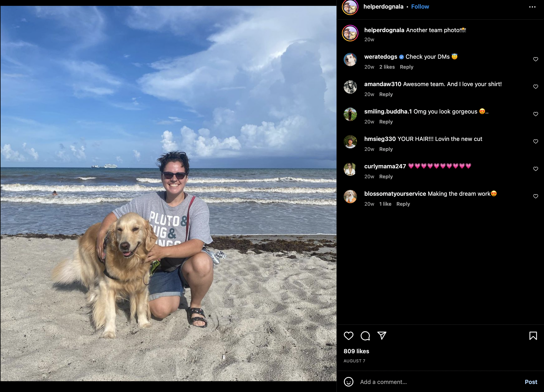Open the 809 likes list
544x392 pixels.
coord(356,351)
